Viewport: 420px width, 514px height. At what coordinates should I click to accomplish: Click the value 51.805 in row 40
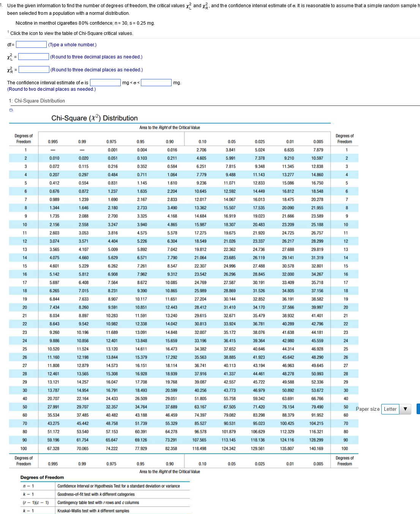(201, 399)
